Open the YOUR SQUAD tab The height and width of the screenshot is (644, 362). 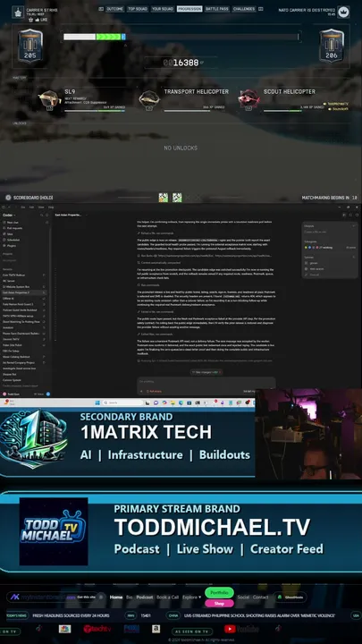pyautogui.click(x=162, y=9)
